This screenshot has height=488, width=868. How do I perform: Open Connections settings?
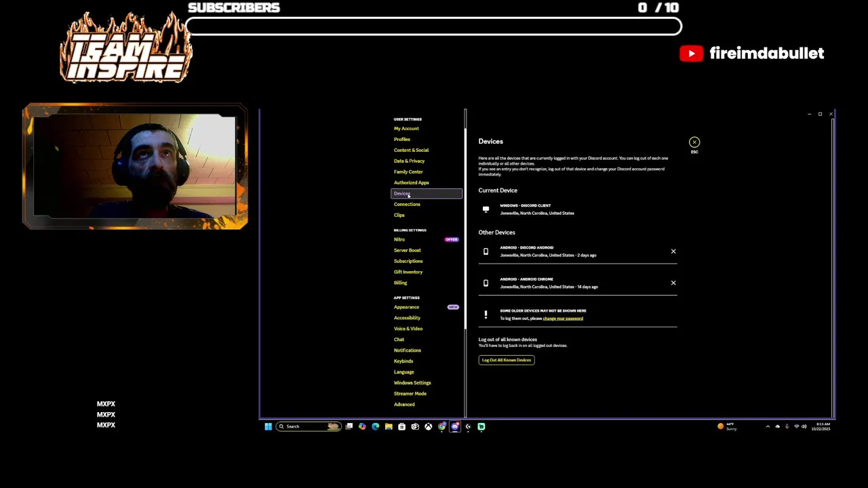[407, 205]
